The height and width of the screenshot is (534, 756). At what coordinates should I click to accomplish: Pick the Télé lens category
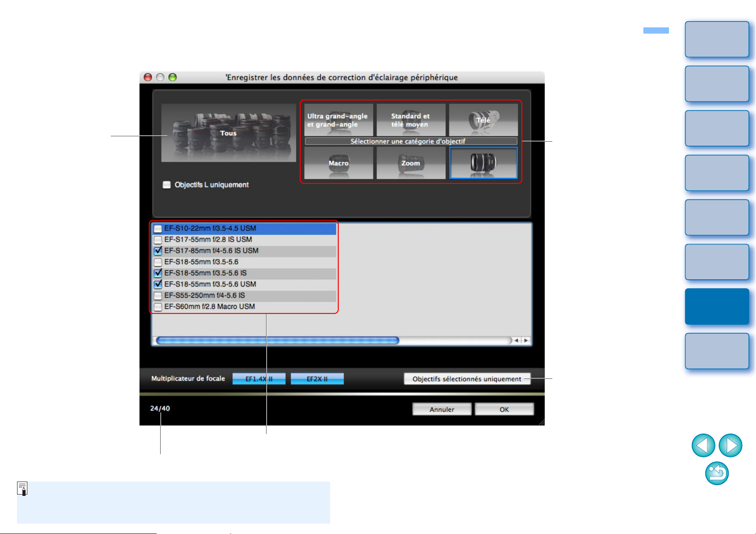(483, 120)
